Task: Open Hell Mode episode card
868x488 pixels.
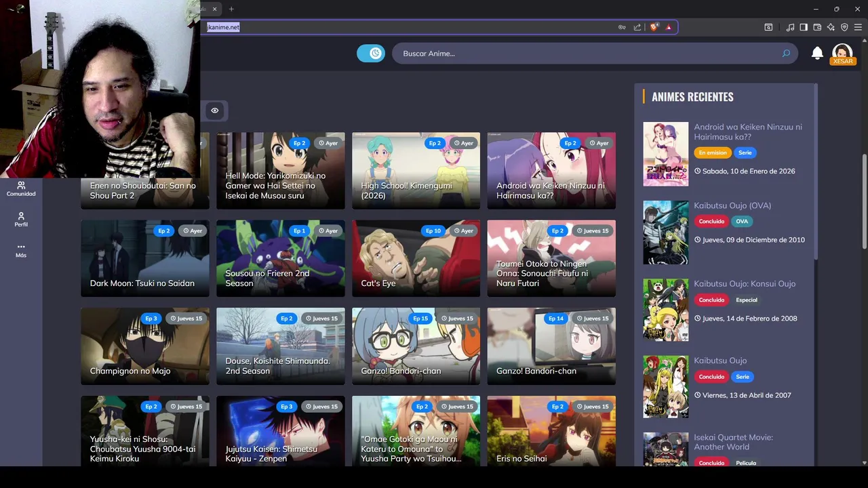Action: point(280,171)
